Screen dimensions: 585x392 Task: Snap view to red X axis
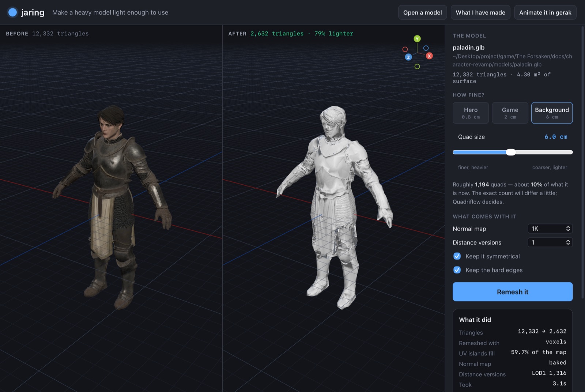429,56
